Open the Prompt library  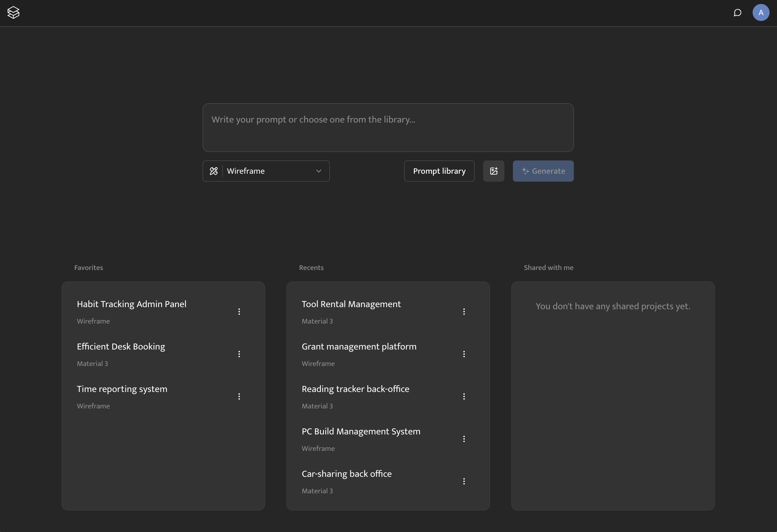[x=439, y=171]
